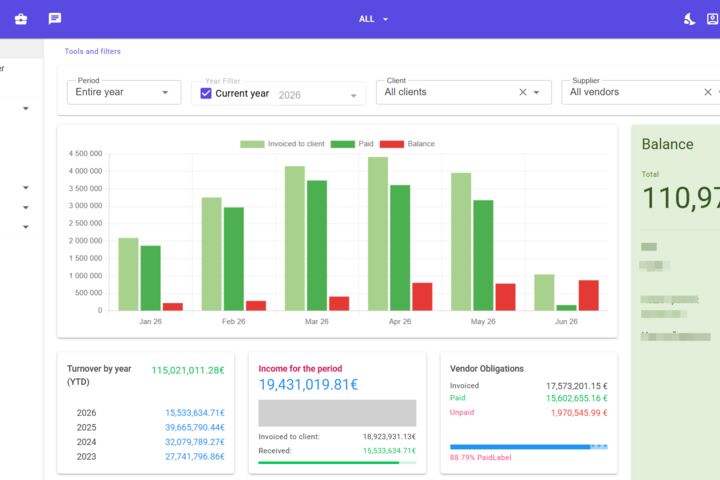
Task: Click the Mar 26 Paid bar
Action: tap(317, 246)
